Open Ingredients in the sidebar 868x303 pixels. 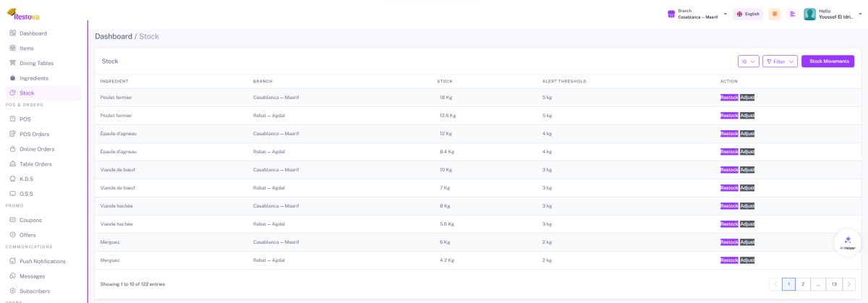coord(43,78)
